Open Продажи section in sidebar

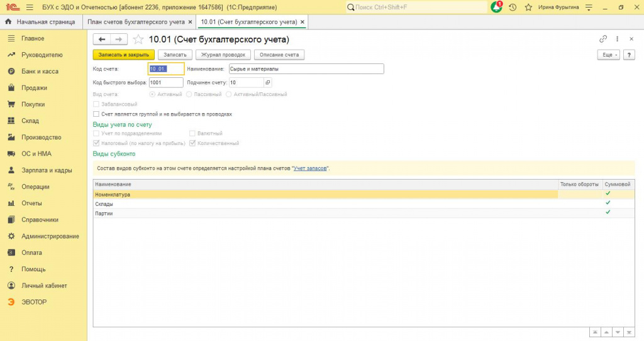click(x=34, y=88)
